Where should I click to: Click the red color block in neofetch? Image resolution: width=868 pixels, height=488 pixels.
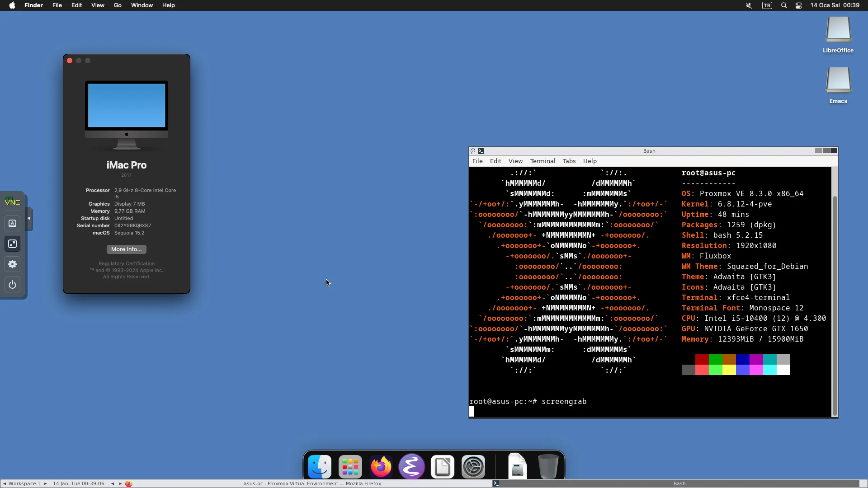[702, 360]
